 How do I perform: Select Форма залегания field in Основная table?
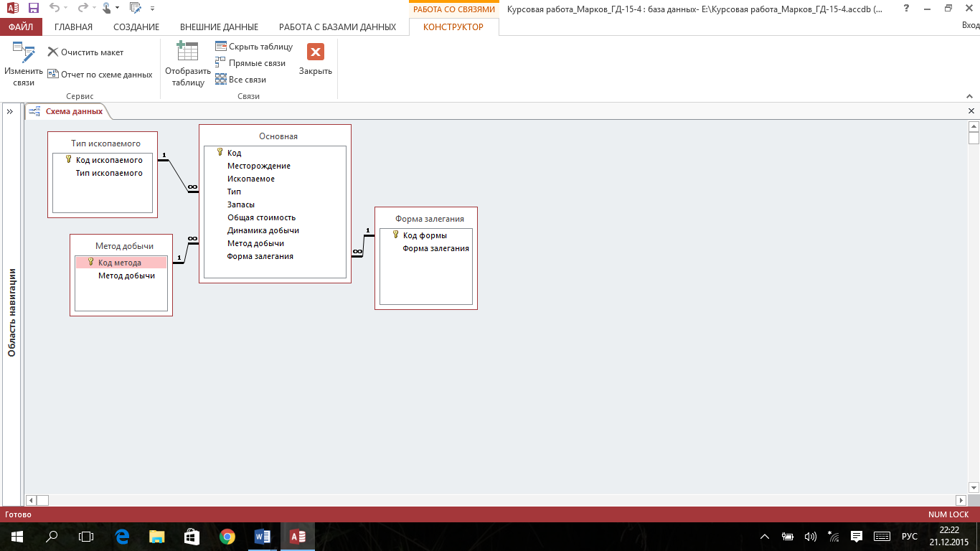tap(275, 256)
